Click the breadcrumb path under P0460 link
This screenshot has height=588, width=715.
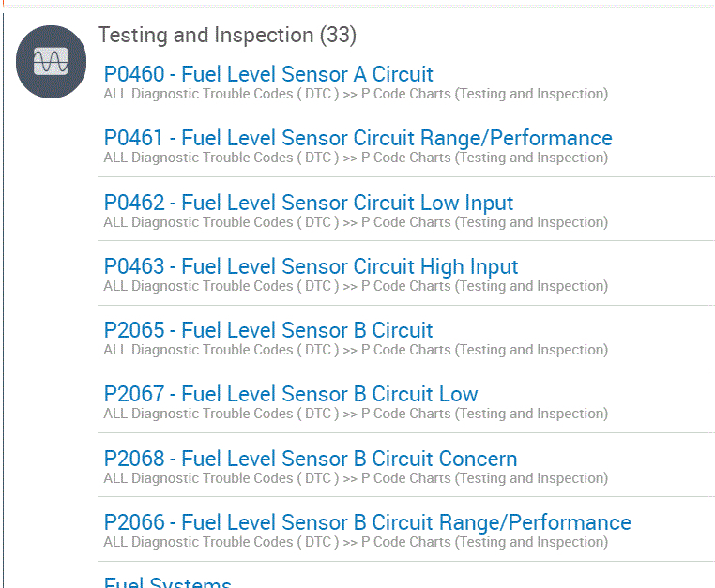click(x=356, y=94)
